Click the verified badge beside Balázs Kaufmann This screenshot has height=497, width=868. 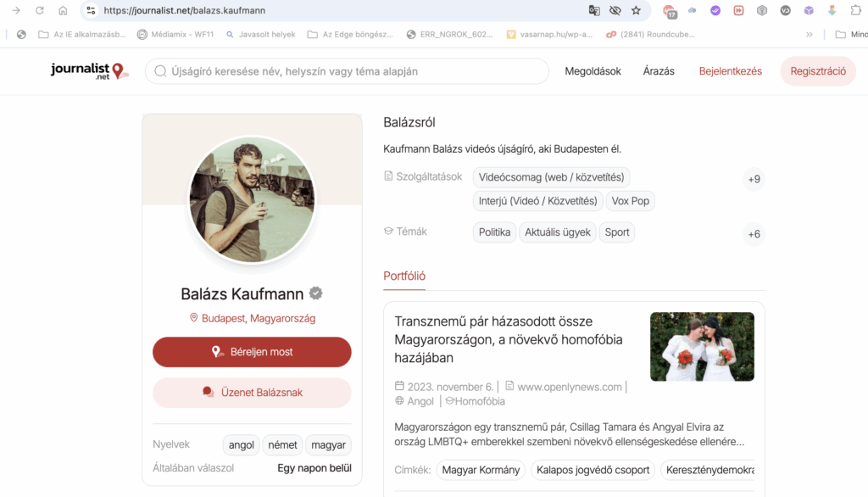[x=316, y=294]
